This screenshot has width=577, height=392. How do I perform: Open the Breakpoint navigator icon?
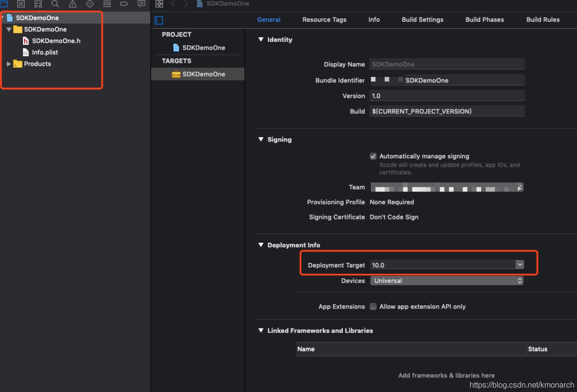[124, 4]
